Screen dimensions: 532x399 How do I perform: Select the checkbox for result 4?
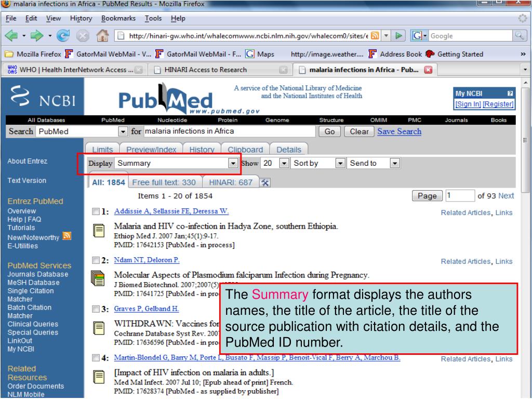(96, 358)
